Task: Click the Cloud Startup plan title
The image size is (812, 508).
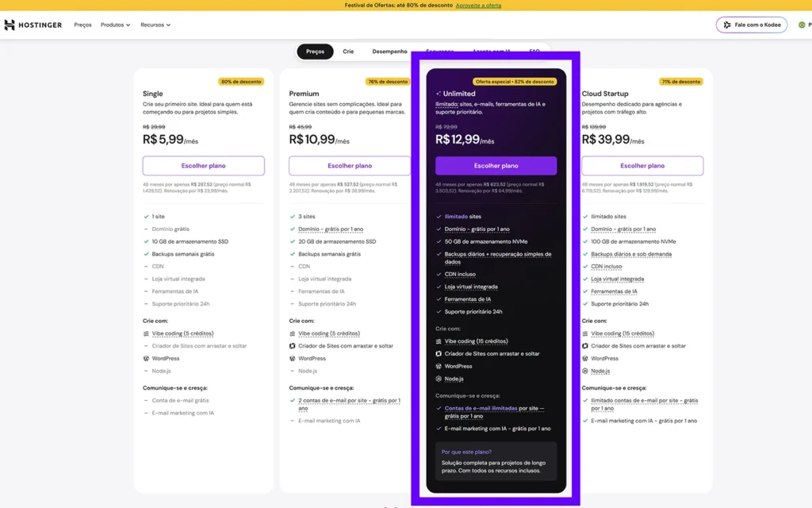Action: pyautogui.click(x=605, y=94)
